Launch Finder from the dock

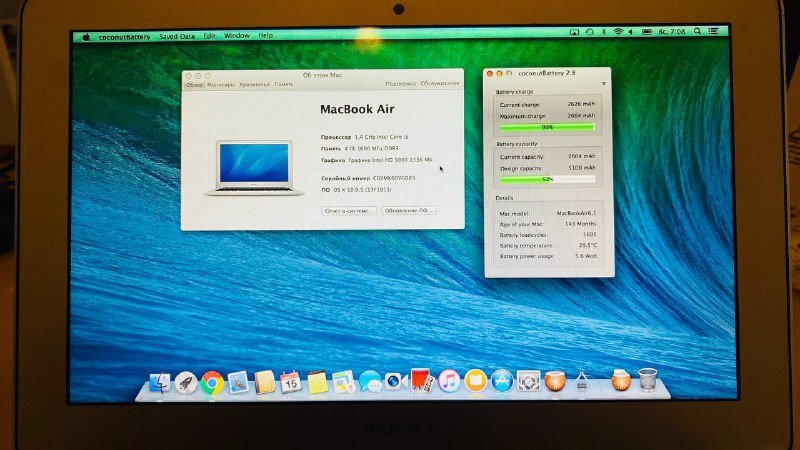pos(159,382)
